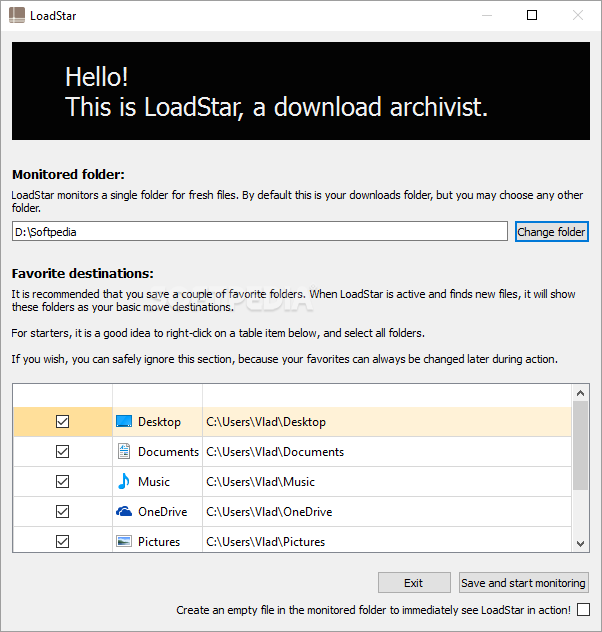Click the table scroll up arrow

[x=580, y=393]
